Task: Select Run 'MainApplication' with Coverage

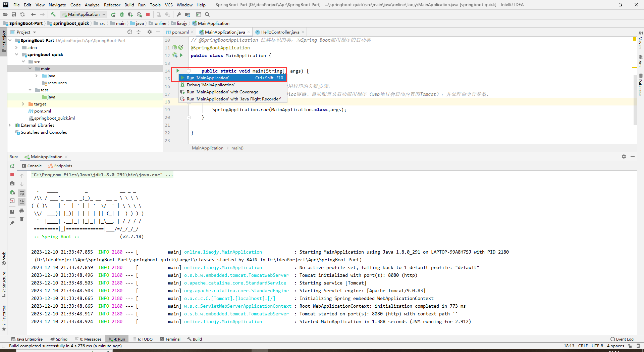Action: point(232,92)
